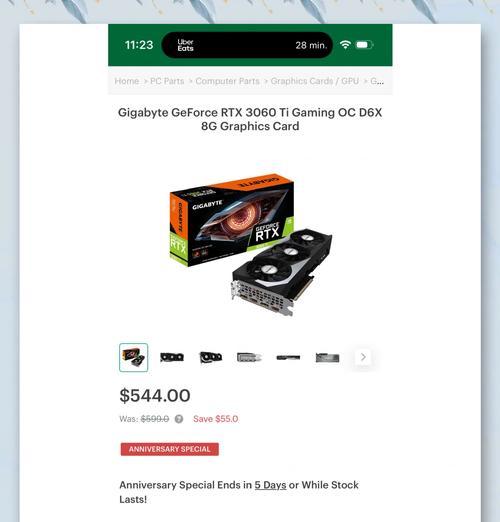The height and width of the screenshot is (522, 500).
Task: Click the truncated last breadcrumb item
Action: pos(377,81)
